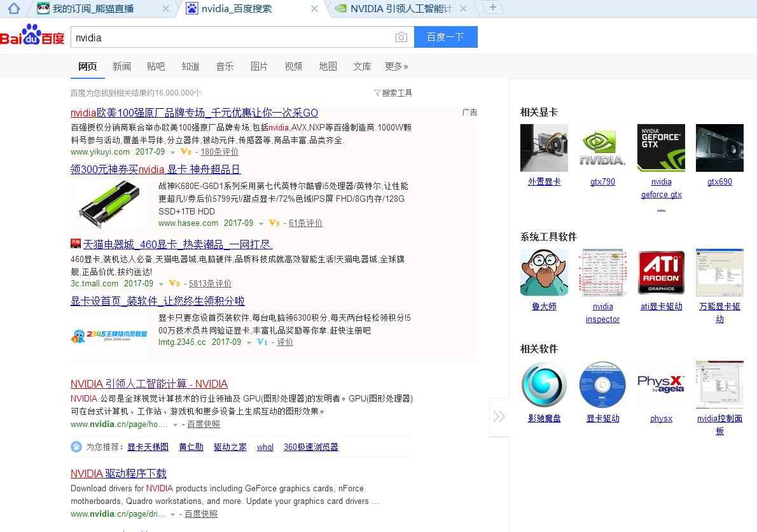Viewport: 757px width, 532px height.
Task: Click the PhysX by Ageia icon
Action: coord(661,384)
